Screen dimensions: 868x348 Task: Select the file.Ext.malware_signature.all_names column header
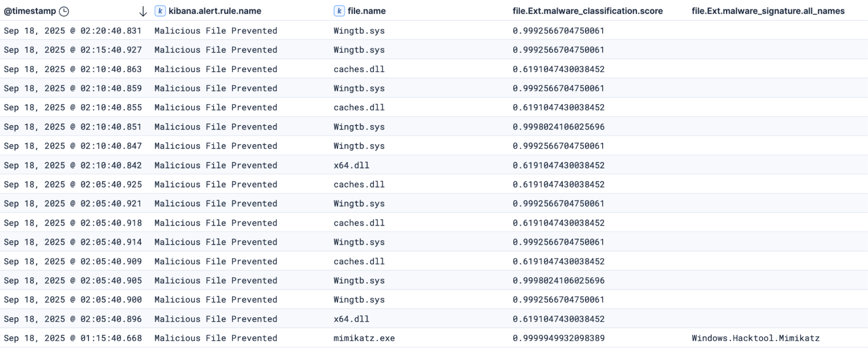tap(768, 11)
